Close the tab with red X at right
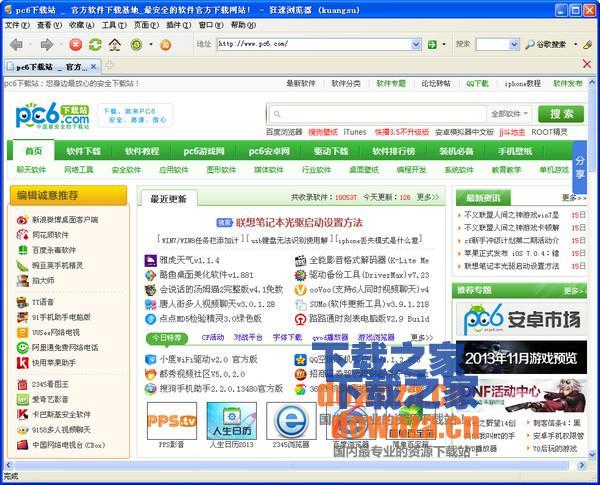This screenshot has width=600, height=485. pos(587,64)
